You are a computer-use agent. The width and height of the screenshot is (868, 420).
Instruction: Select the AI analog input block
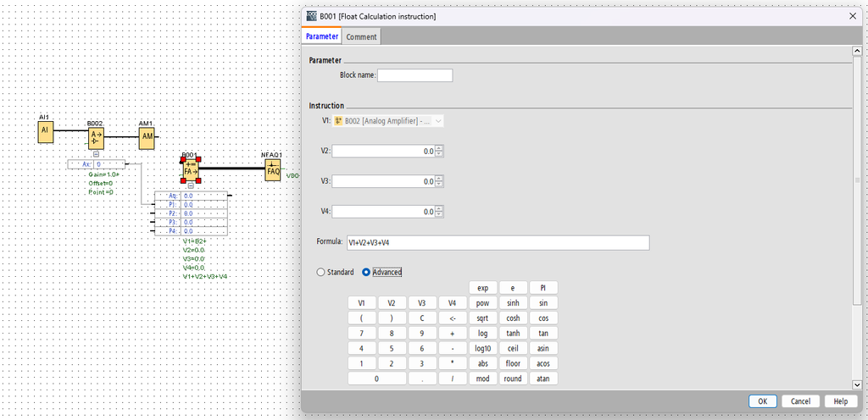coord(46,133)
